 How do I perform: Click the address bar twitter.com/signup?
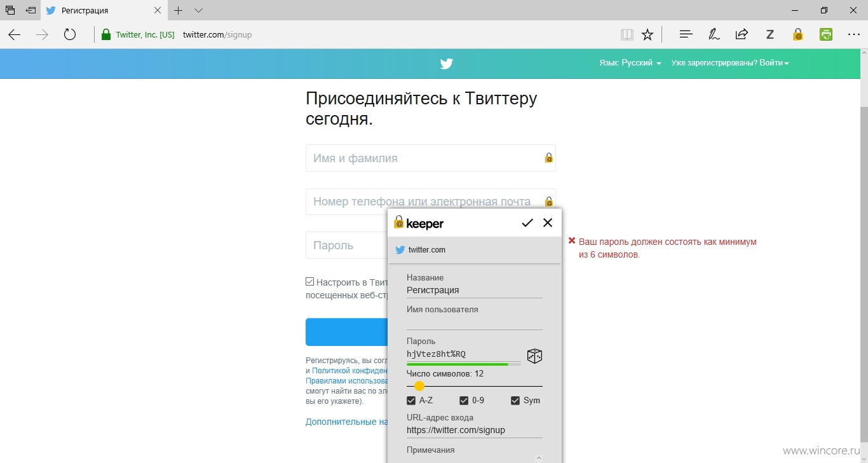tap(217, 34)
